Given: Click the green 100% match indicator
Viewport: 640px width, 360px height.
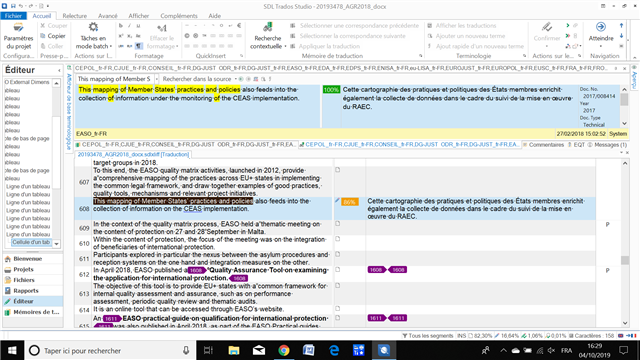Looking at the screenshot, I should 331,90.
